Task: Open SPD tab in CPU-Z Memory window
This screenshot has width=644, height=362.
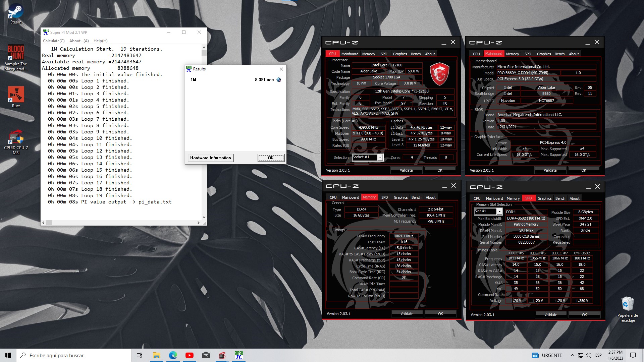Action: click(384, 197)
